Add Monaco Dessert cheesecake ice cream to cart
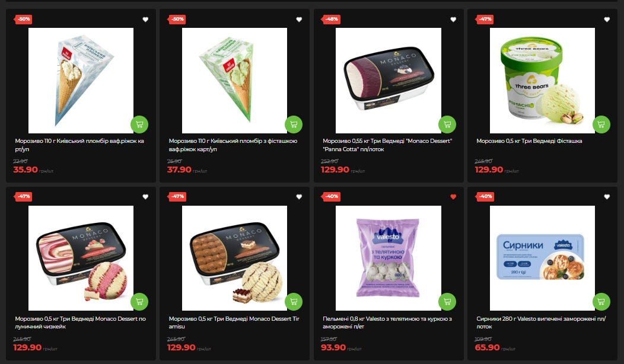This screenshot has width=624, height=364. [x=139, y=302]
